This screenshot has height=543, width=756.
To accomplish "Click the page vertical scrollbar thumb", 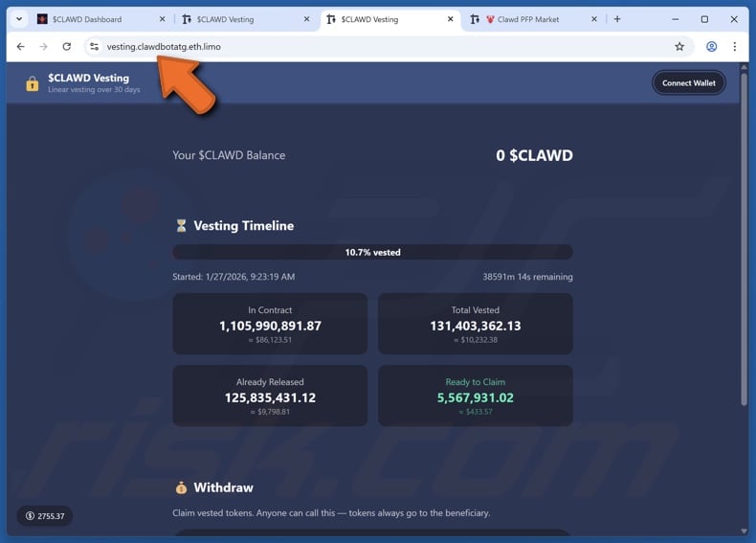I will pyautogui.click(x=744, y=238).
